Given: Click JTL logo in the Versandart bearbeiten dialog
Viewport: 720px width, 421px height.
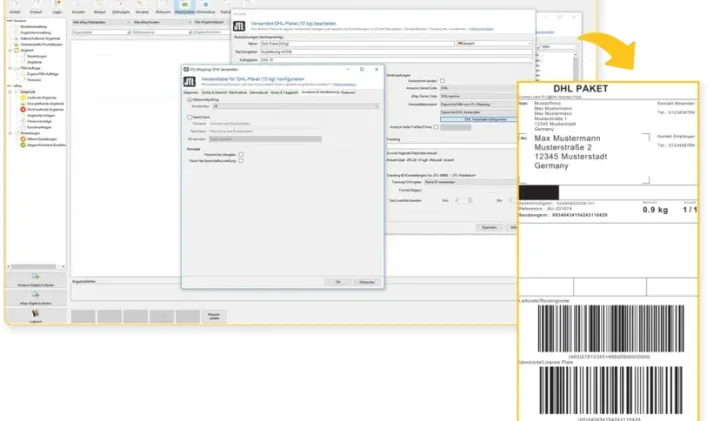Looking at the screenshot, I should [x=239, y=26].
